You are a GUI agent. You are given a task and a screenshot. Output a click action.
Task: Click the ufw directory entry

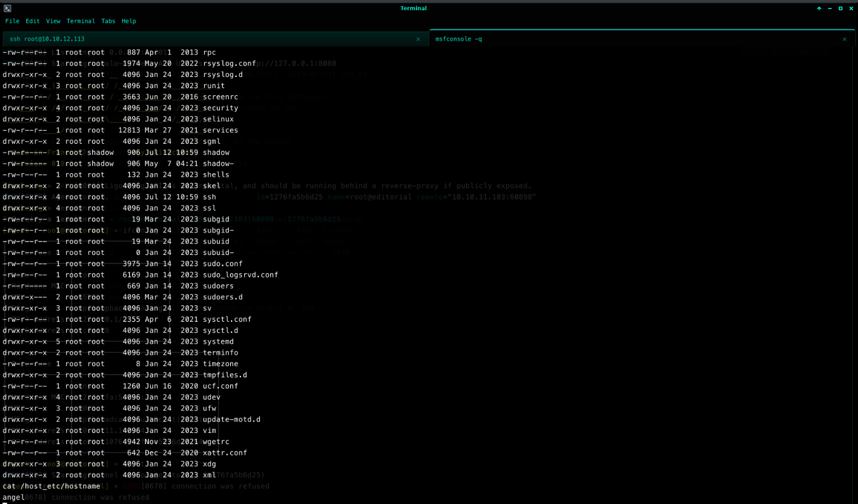pos(210,408)
